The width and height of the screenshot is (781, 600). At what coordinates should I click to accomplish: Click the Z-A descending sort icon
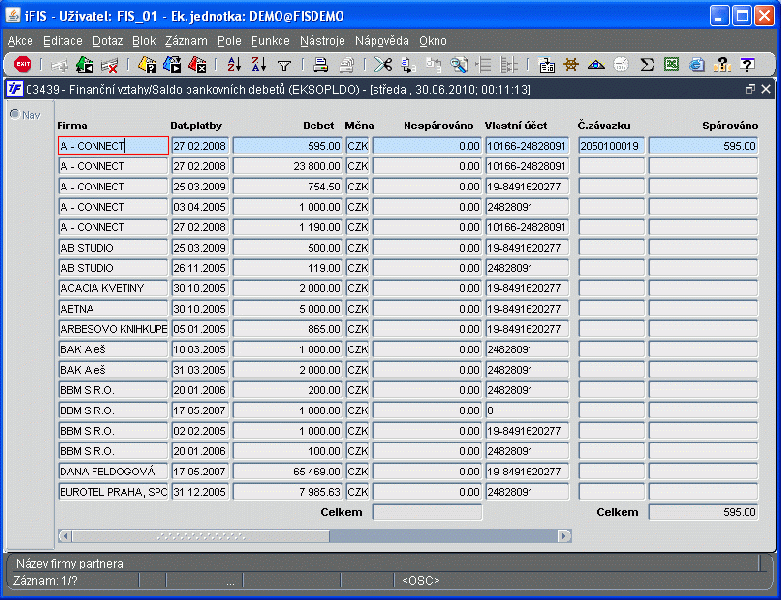click(x=259, y=64)
